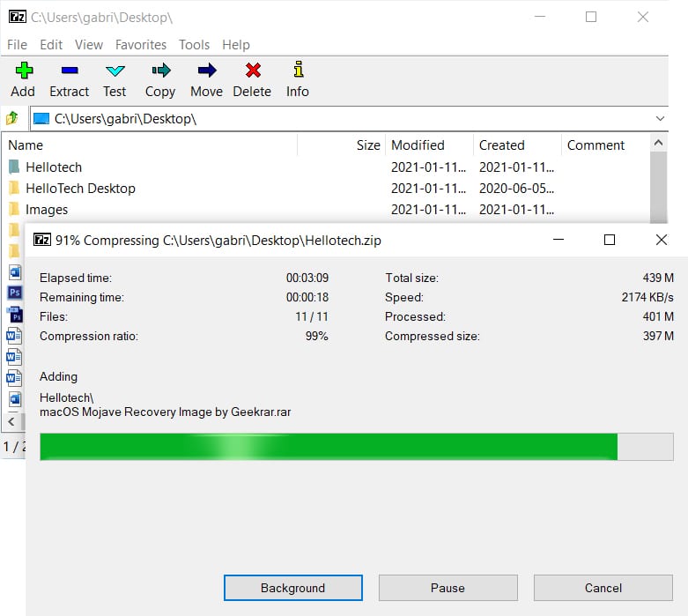Go up one folder with the arrow icon

point(11,118)
